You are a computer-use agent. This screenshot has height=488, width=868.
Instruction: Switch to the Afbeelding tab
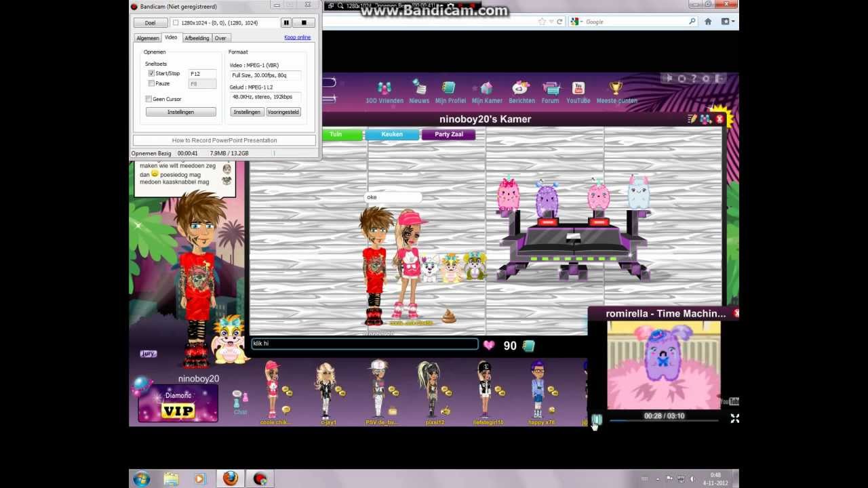point(197,38)
